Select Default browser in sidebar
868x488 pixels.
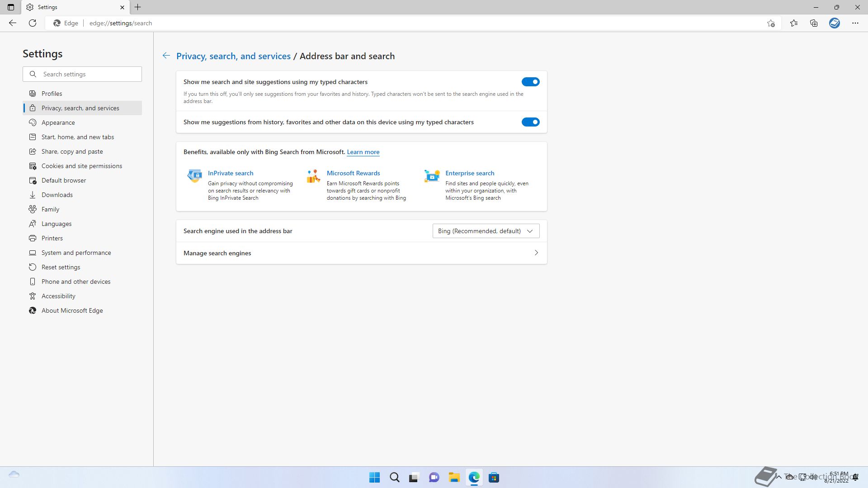tap(82, 180)
